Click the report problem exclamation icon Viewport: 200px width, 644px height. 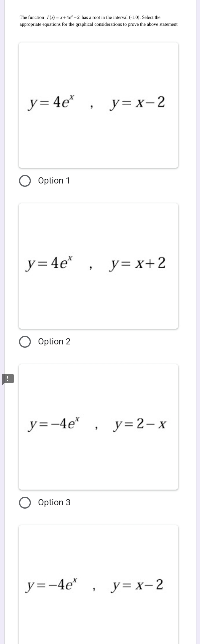[x=8, y=379]
